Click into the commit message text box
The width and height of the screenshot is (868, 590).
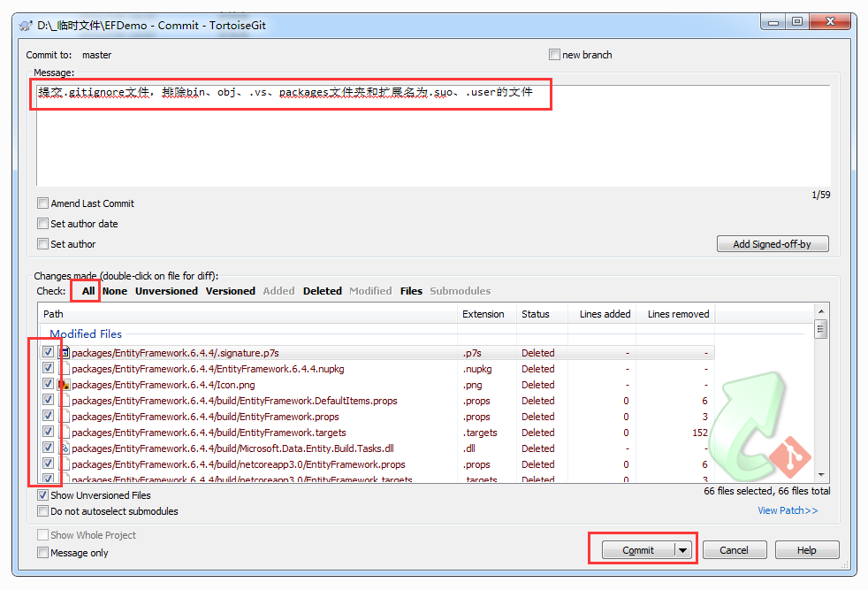coord(433,137)
